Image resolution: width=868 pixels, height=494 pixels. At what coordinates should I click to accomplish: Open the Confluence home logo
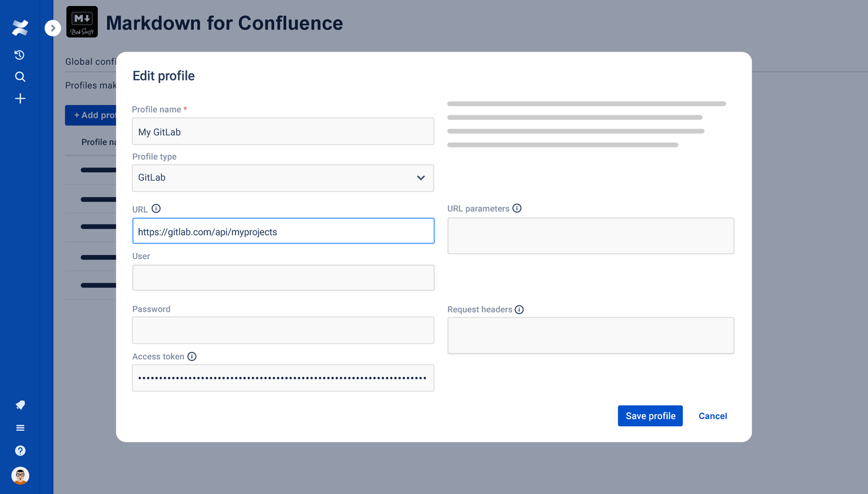[x=20, y=27]
